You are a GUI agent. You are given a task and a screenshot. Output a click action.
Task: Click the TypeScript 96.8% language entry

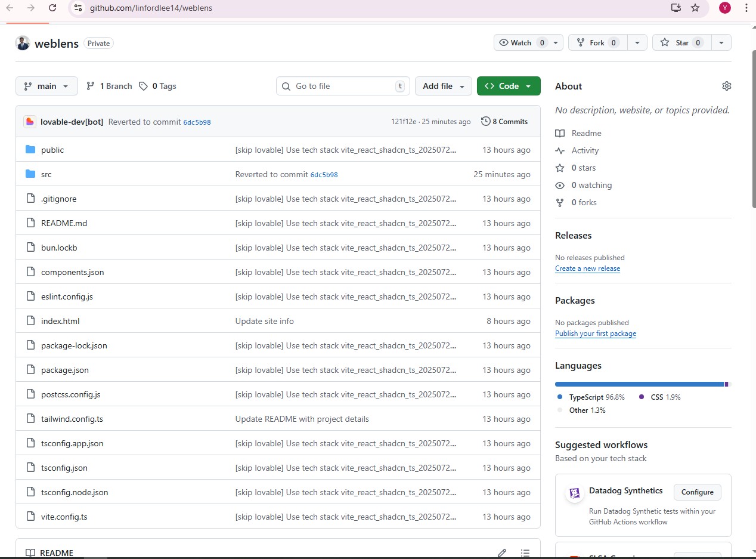coord(591,397)
